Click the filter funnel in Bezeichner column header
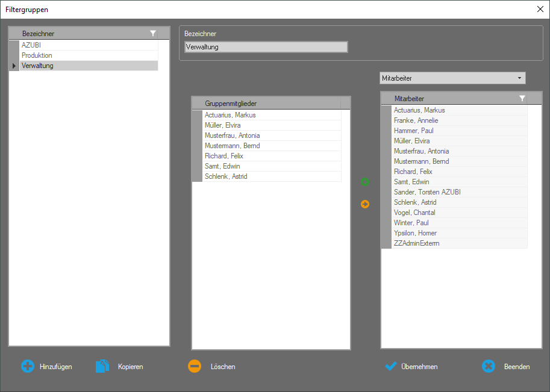Viewport: 550px width, 392px height. (153, 34)
